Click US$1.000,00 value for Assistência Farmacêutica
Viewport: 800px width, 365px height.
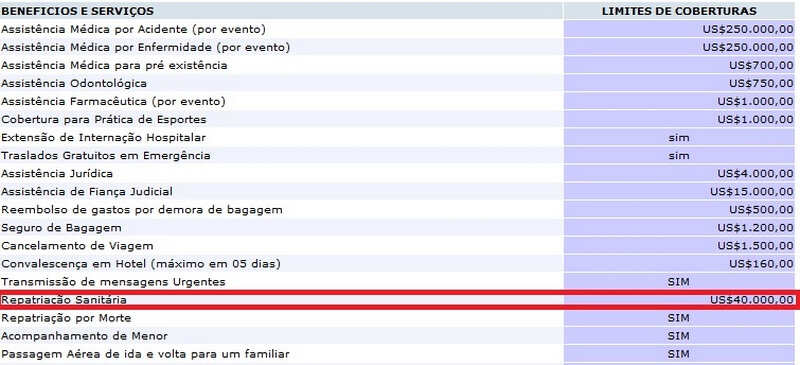pos(756,102)
